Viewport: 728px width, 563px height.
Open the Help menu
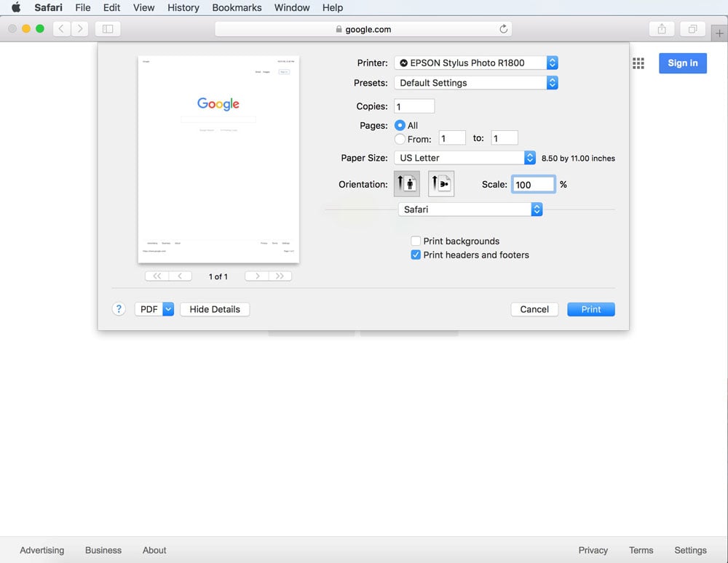[x=333, y=7]
